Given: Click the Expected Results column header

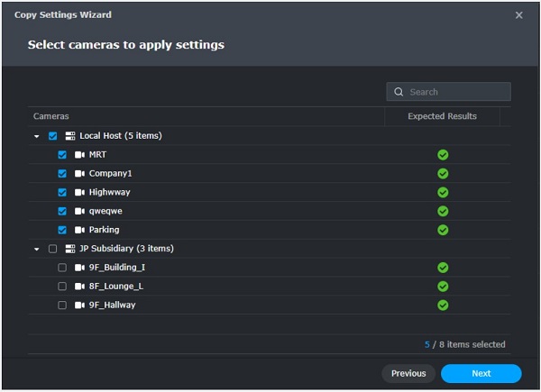Looking at the screenshot, I should pos(442,116).
